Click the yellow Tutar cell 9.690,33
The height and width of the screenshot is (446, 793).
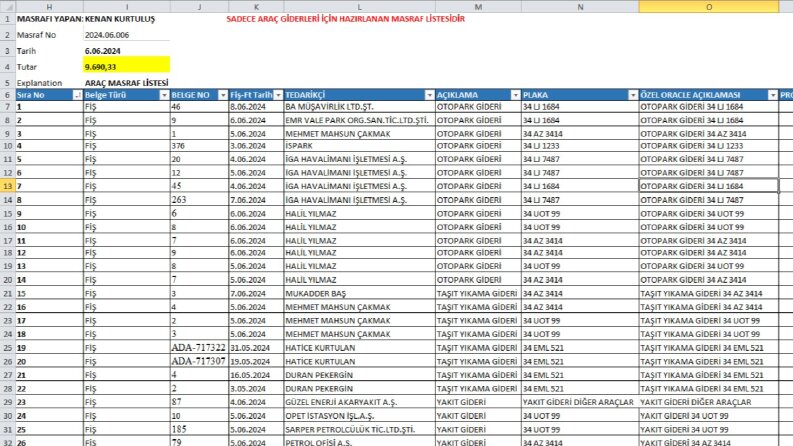[x=126, y=67]
